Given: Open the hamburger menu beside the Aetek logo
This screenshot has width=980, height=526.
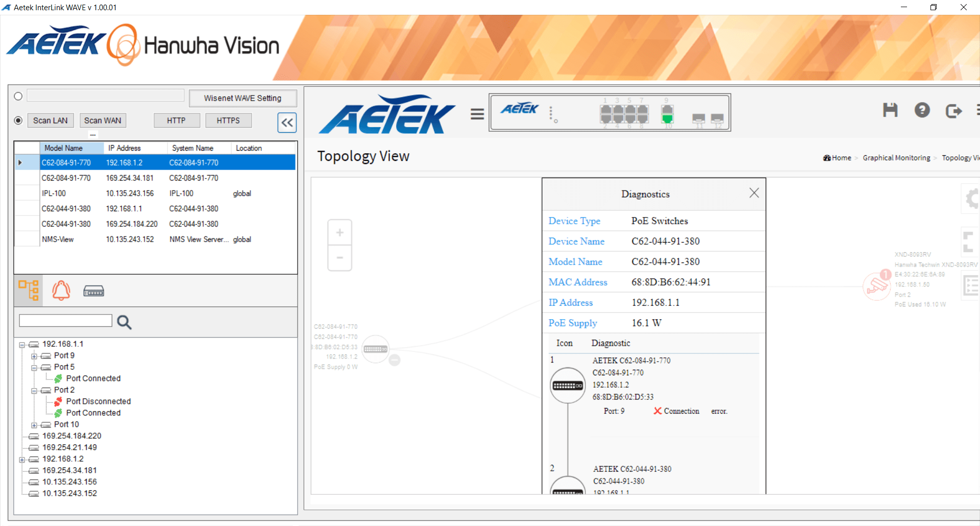Looking at the screenshot, I should [x=477, y=114].
